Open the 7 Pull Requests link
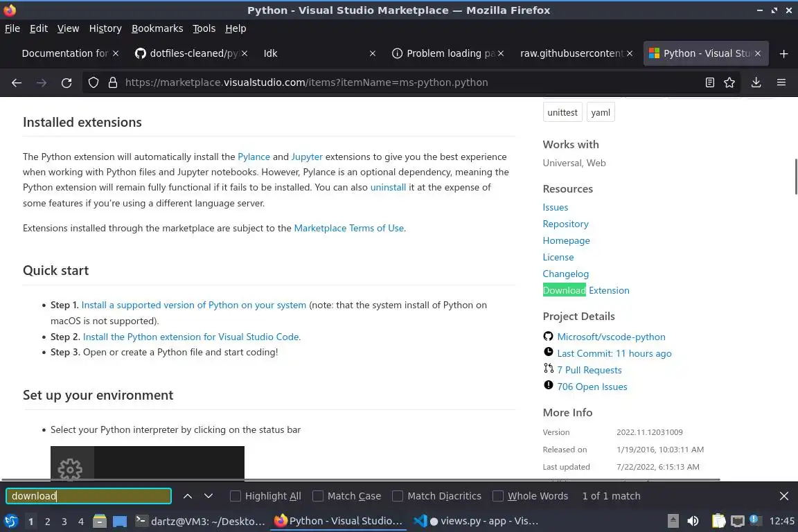The image size is (798, 532). tap(589, 370)
